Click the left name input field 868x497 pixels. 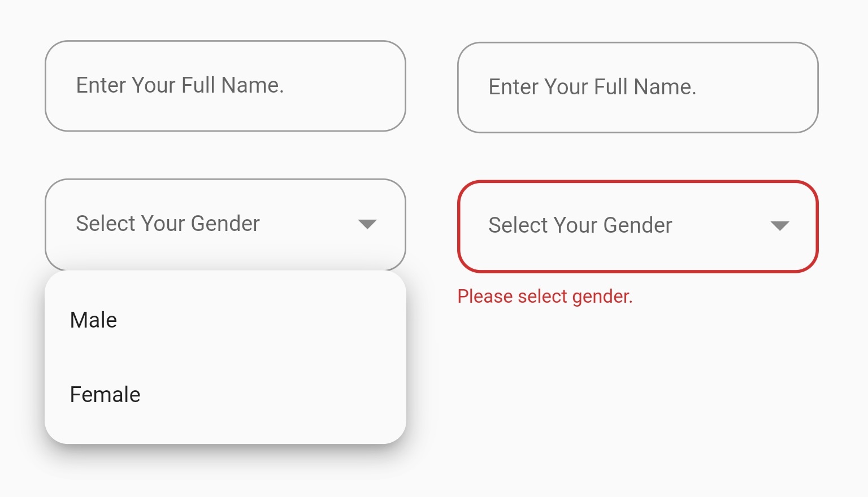(x=225, y=85)
